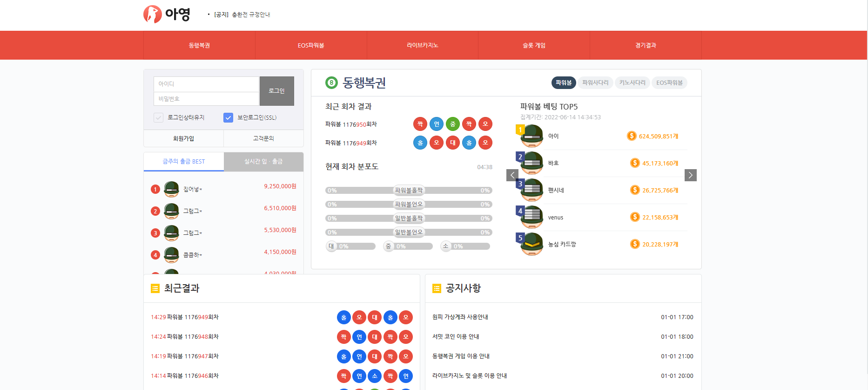Viewport: 868px width, 390px height.
Task: Switch to the 실시간 입 · 출금 tab
Action: [x=263, y=161]
